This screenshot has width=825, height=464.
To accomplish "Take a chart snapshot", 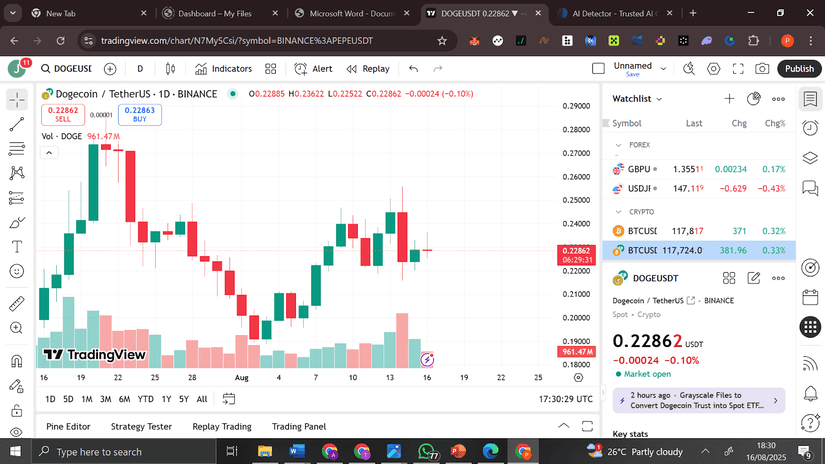I will click(x=762, y=69).
